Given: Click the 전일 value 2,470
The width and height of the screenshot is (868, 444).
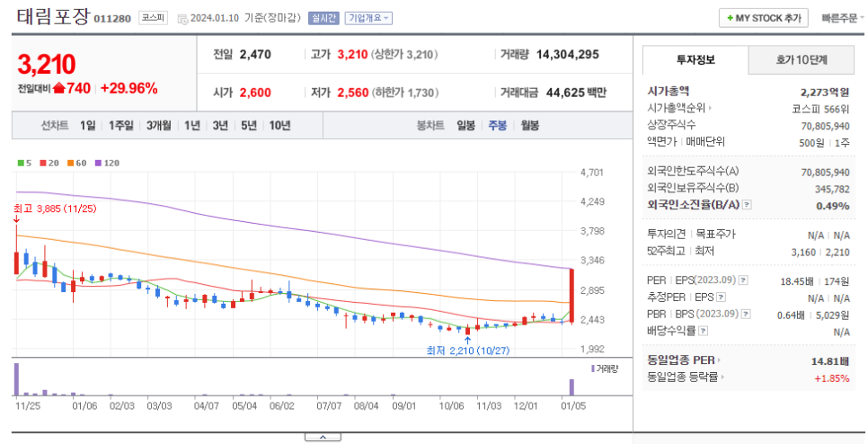Looking at the screenshot, I should [x=255, y=54].
